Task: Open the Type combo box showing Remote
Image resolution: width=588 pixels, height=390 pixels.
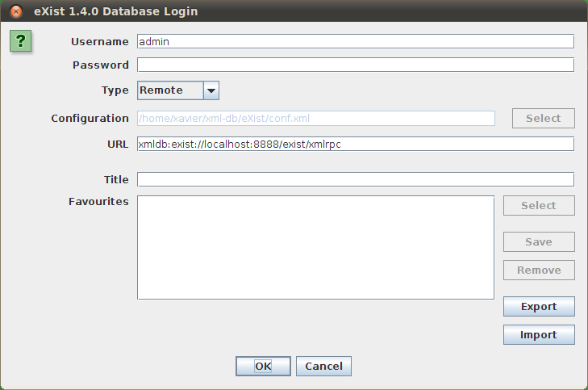Action: click(170, 90)
